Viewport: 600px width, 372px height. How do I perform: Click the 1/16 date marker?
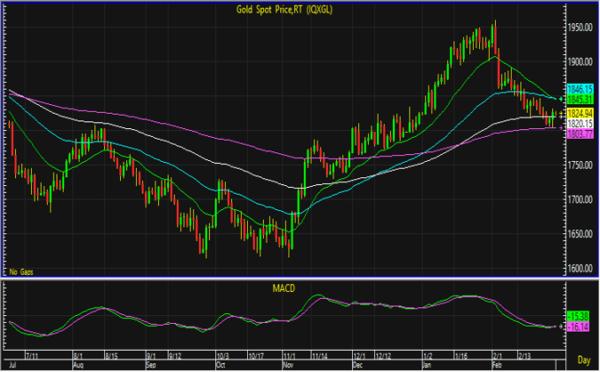[461, 356]
